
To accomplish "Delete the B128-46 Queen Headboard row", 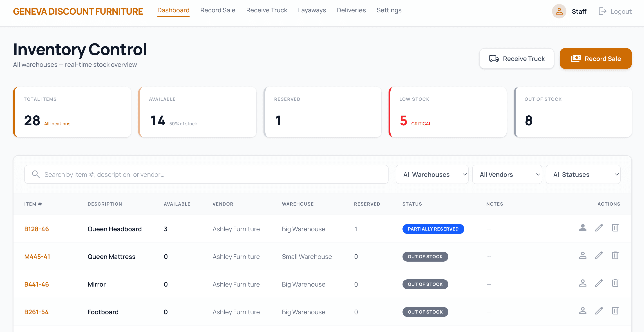I will coord(615,228).
